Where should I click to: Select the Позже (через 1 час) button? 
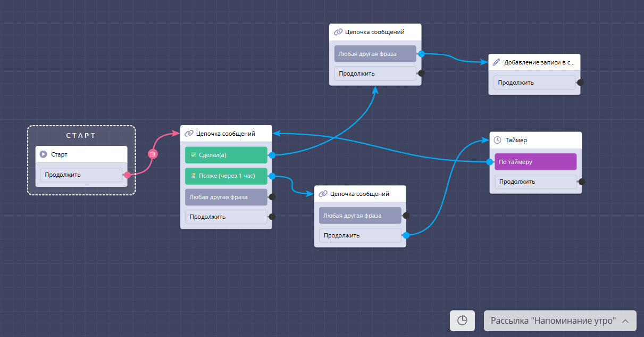pos(226,176)
